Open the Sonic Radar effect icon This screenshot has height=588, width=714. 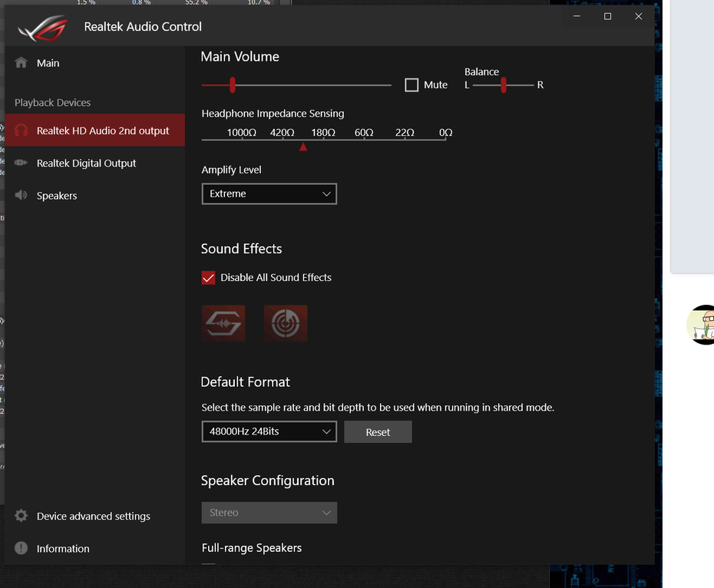pyautogui.click(x=286, y=323)
